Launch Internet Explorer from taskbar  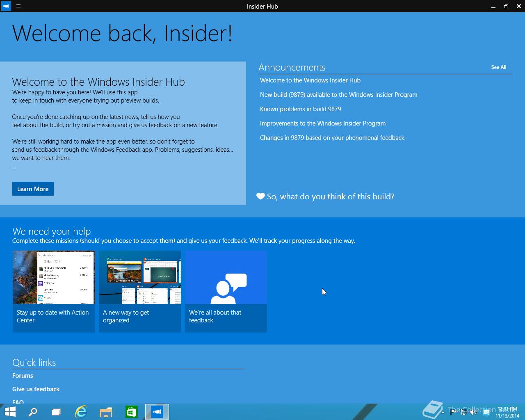pyautogui.click(x=81, y=412)
